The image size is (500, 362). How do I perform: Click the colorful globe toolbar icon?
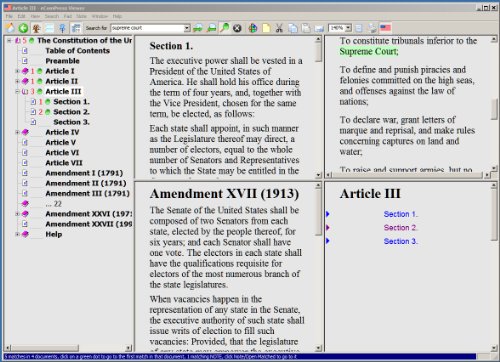253,28
